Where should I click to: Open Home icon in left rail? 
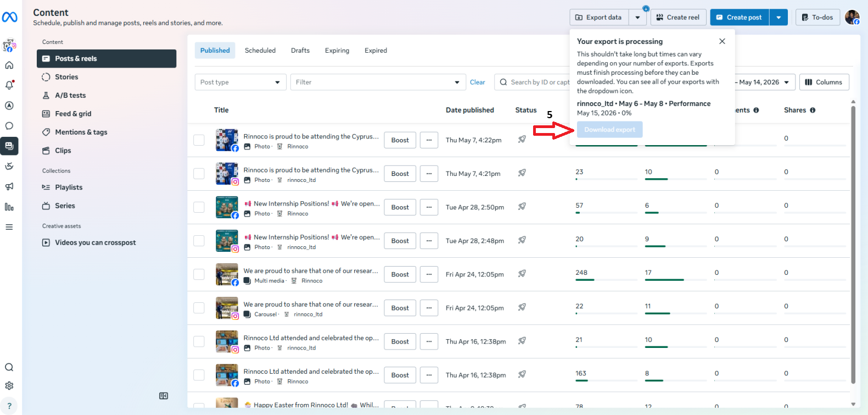(9, 65)
